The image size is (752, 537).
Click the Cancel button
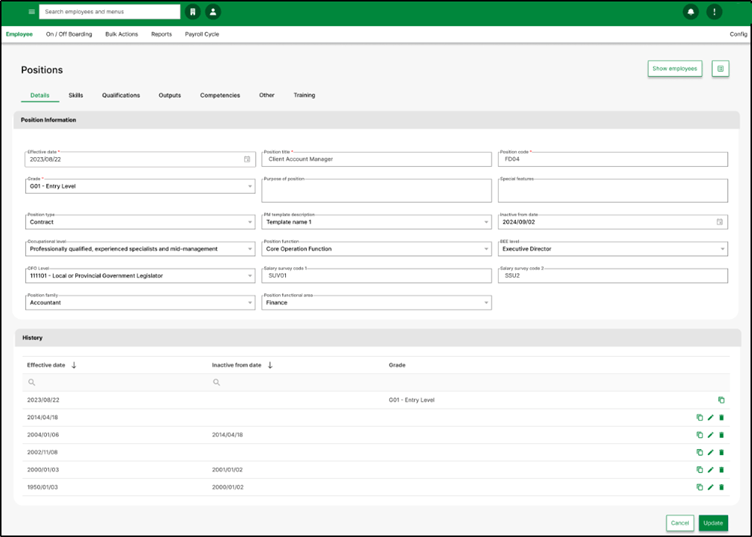680,523
